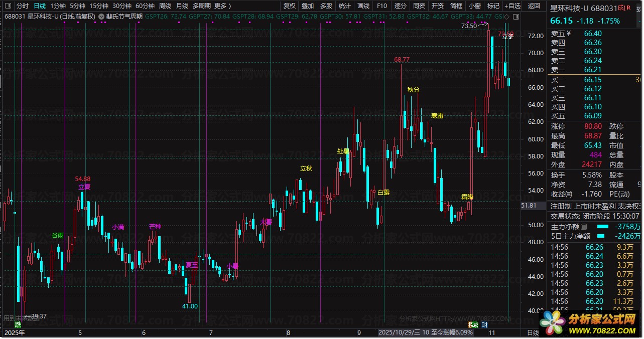Open the 复权 adjustment menu
Screen dimensions: 644x339
(x=290, y=6)
